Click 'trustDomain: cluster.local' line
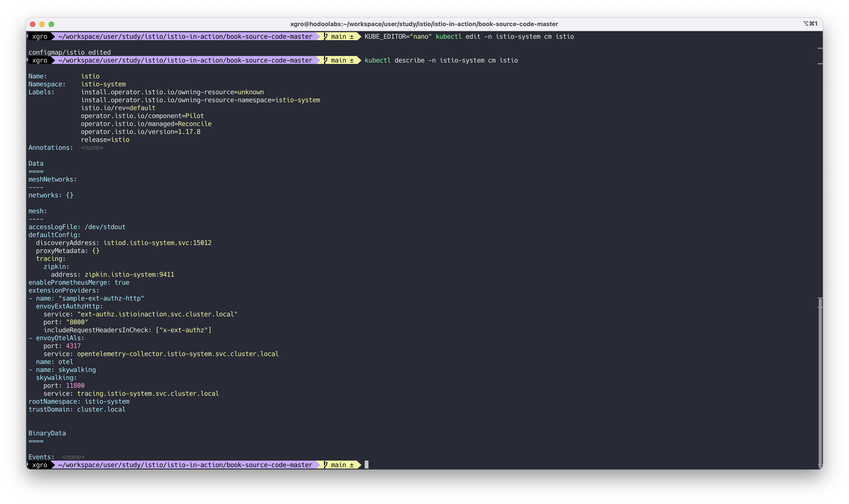Image resolution: width=849 pixels, height=504 pixels. coord(77,409)
